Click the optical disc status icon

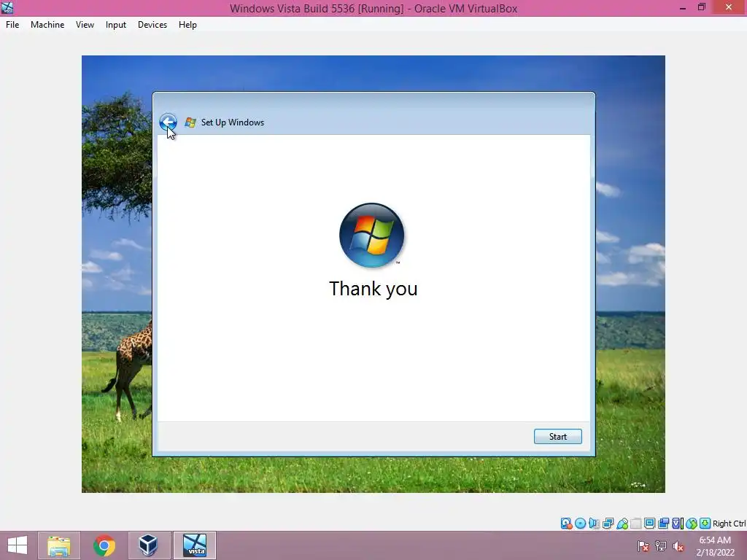point(580,524)
